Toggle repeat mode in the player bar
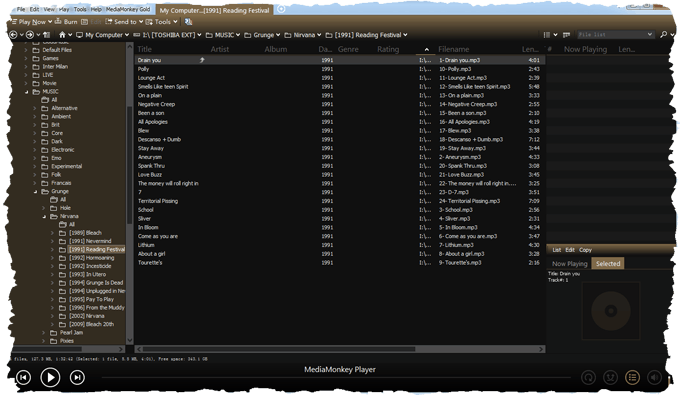The height and width of the screenshot is (396, 680). 588,377
